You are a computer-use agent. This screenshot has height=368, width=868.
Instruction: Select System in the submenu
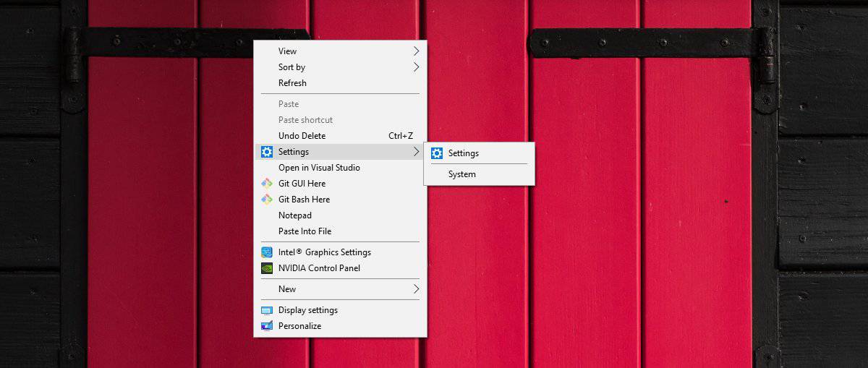[479, 174]
